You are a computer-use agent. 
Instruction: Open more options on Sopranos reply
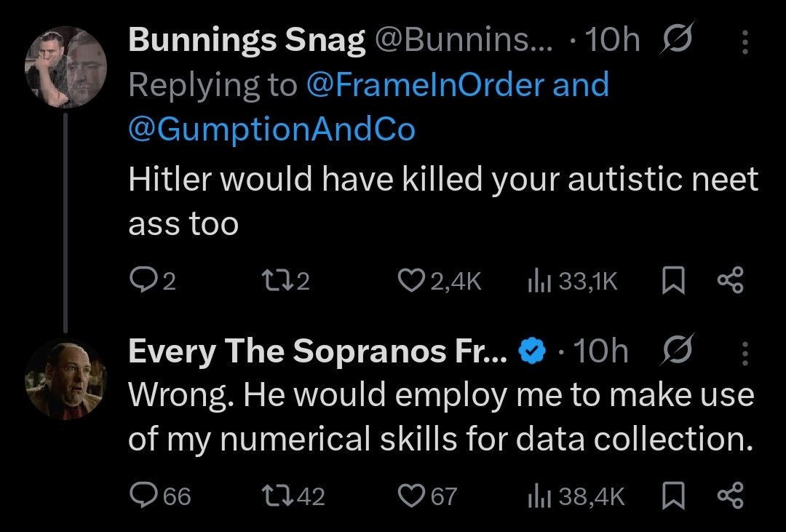tap(745, 353)
